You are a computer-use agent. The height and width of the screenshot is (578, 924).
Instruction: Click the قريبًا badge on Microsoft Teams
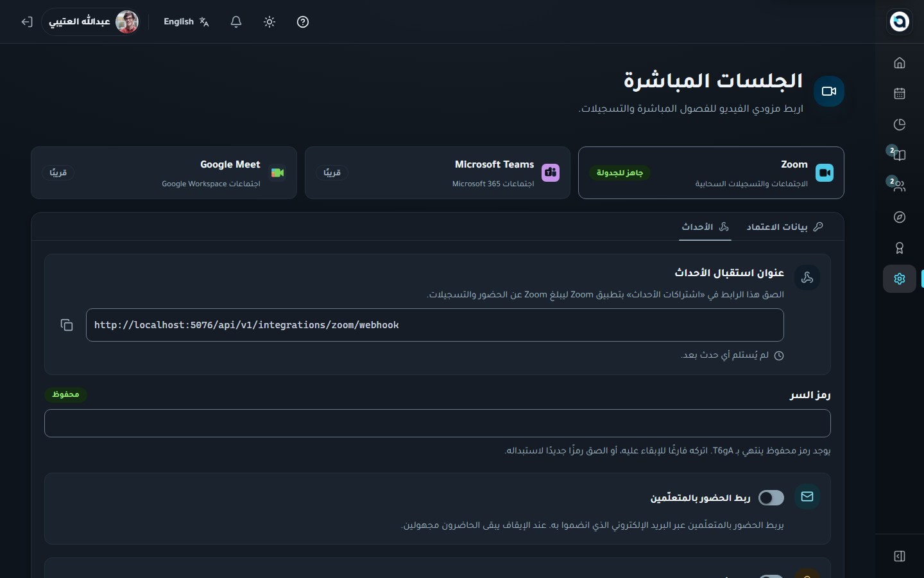[x=332, y=173]
